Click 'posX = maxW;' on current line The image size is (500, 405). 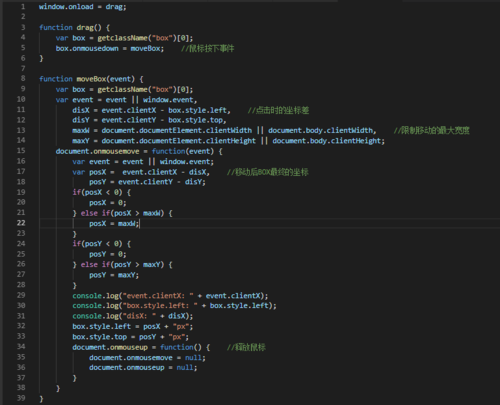(x=114, y=223)
